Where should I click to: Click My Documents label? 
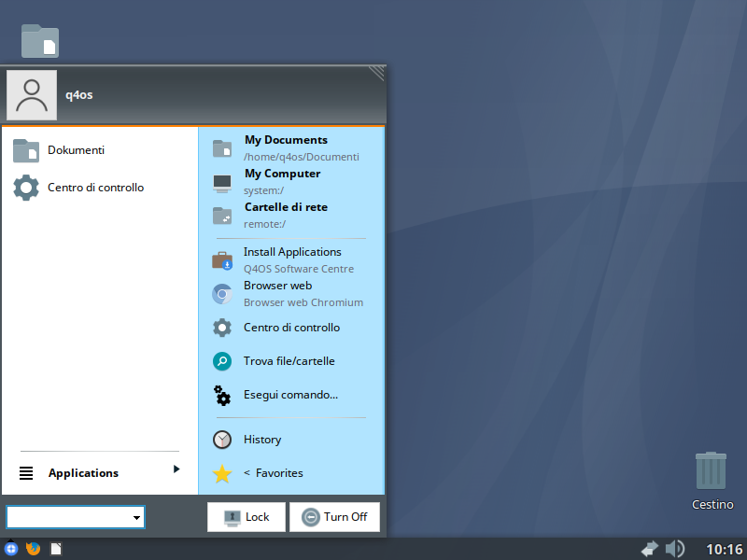click(286, 140)
